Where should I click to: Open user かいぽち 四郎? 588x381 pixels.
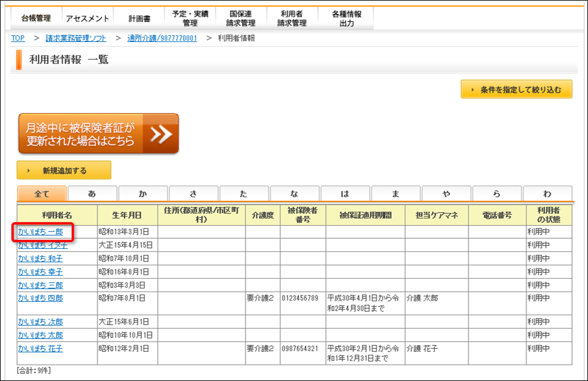pos(40,299)
